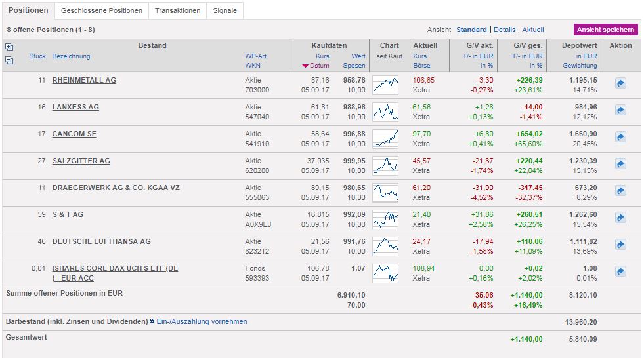Click the Ein-/Auszahlung vornehmen link

coord(202,321)
